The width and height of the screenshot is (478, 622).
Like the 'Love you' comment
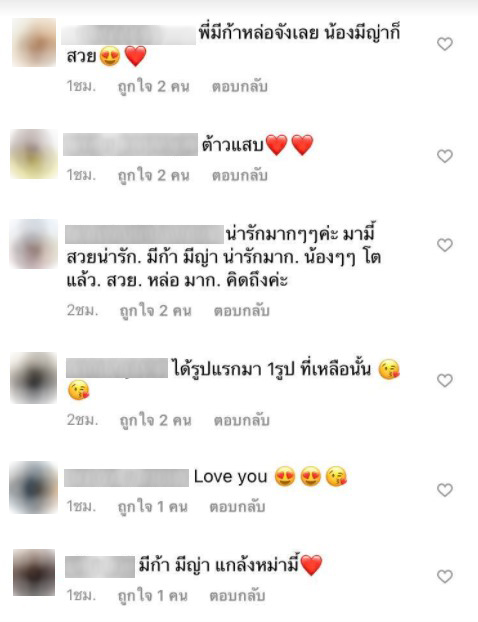[x=445, y=490]
